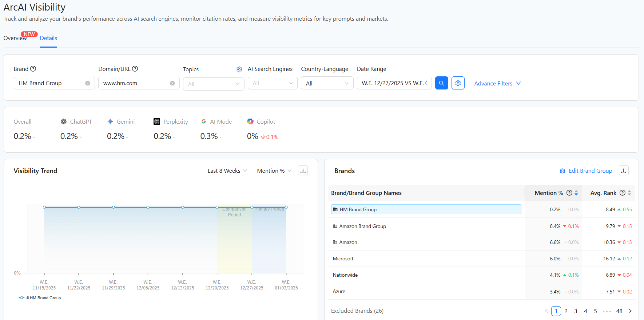Image resolution: width=644 pixels, height=320 pixels.
Task: Show help for Mention % column
Action: pos(569,193)
